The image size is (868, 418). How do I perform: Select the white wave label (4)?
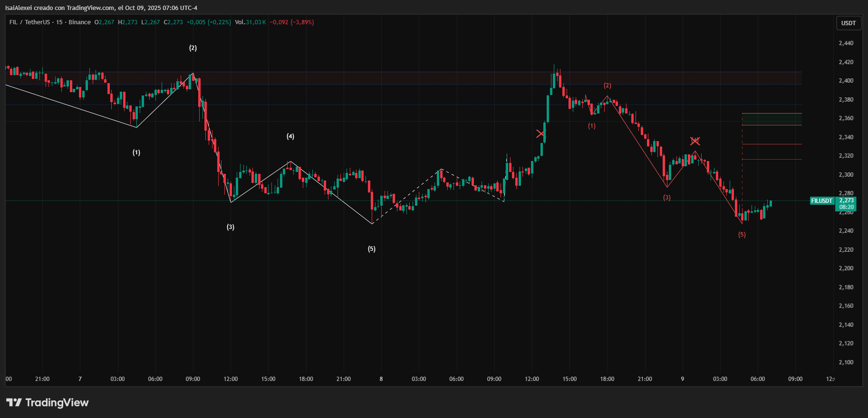coord(290,136)
